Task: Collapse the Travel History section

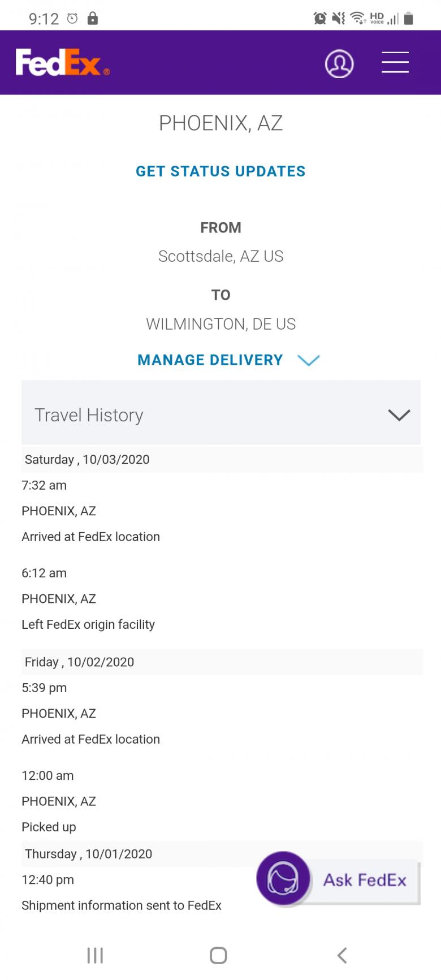Action: click(399, 415)
